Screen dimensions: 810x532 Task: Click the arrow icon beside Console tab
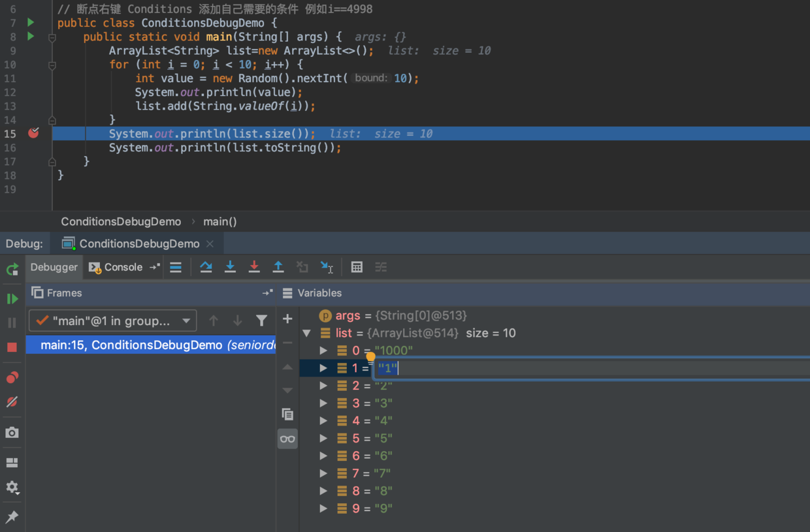coord(155,267)
